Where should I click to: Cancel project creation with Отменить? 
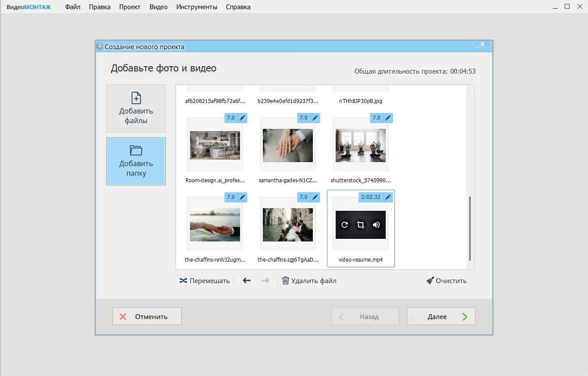point(147,316)
